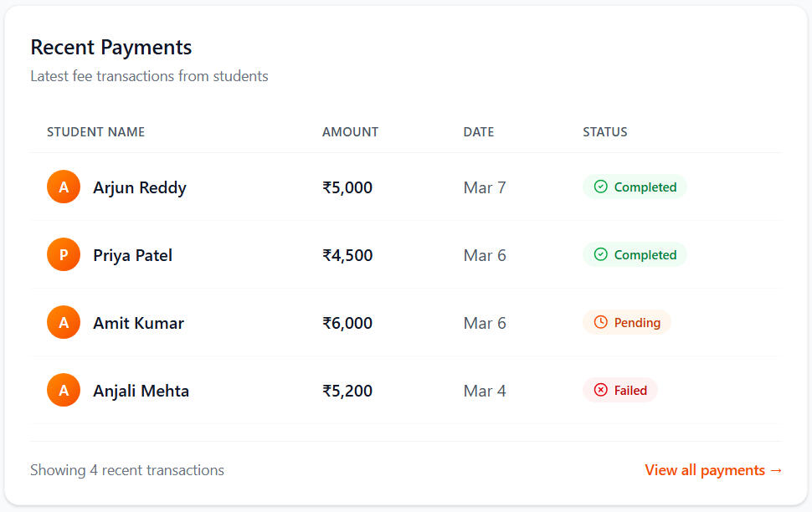812x512 pixels.
Task: Click the checkmark icon in Arjun Reddy's status
Action: [600, 187]
